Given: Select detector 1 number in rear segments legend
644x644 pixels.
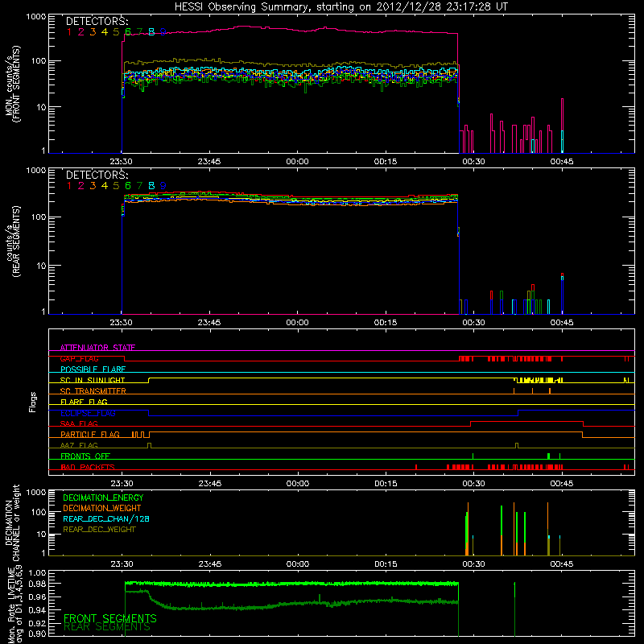Looking at the screenshot, I should pyautogui.click(x=69, y=186).
